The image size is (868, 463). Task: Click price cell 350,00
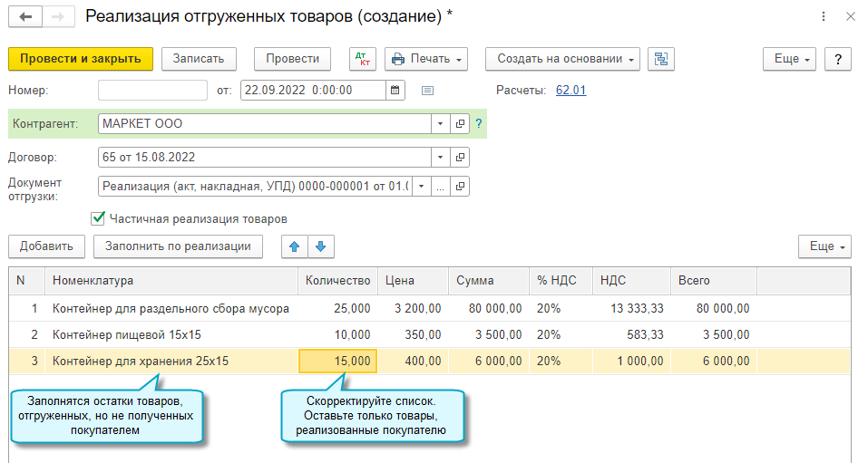coord(413,334)
